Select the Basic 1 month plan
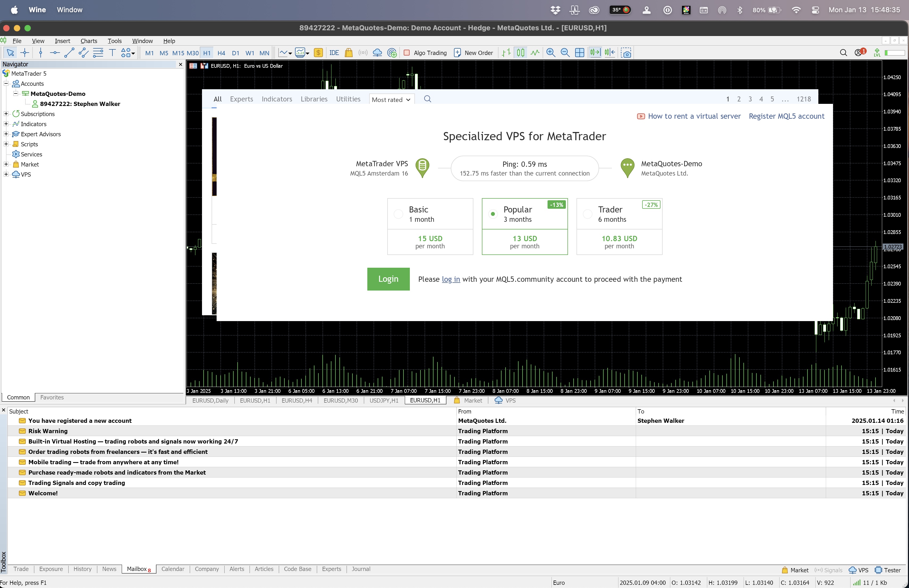909x588 pixels. click(x=430, y=226)
